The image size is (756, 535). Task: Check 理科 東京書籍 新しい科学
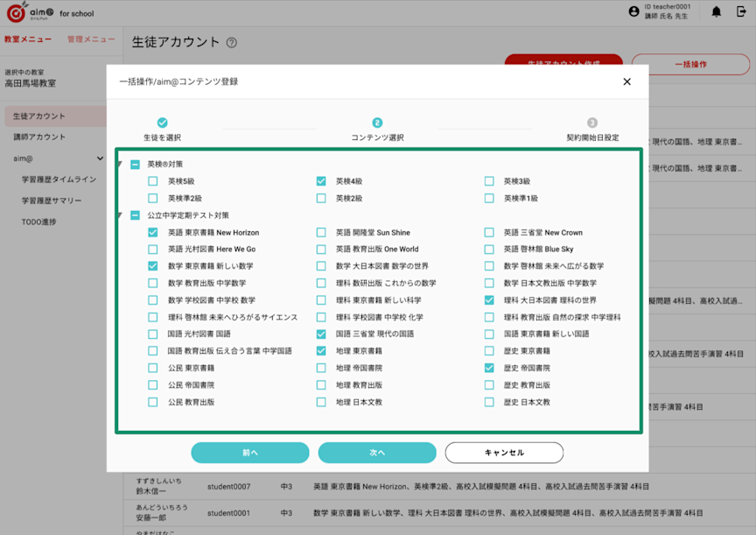coord(321,300)
